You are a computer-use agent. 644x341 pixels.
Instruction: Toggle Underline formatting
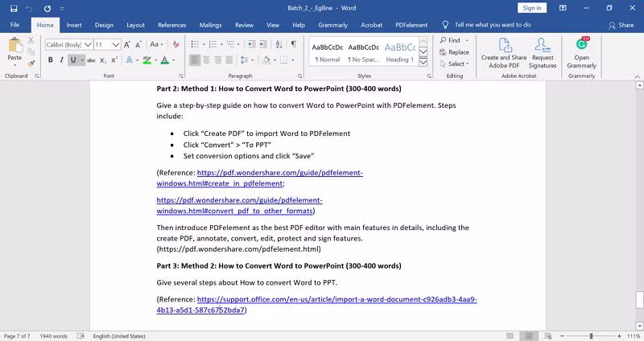(73, 60)
